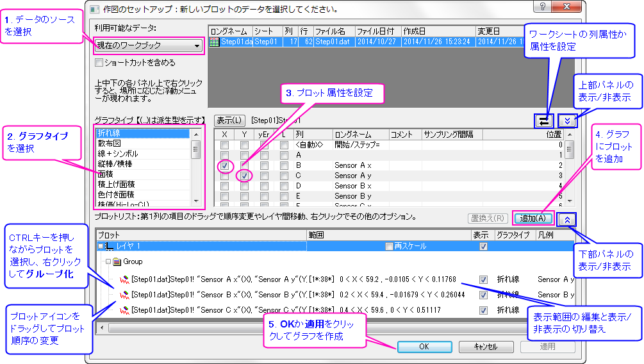Click plot list horizontal scrollbar left arrow
Viewport: 644px width, 364px height.
(103, 328)
